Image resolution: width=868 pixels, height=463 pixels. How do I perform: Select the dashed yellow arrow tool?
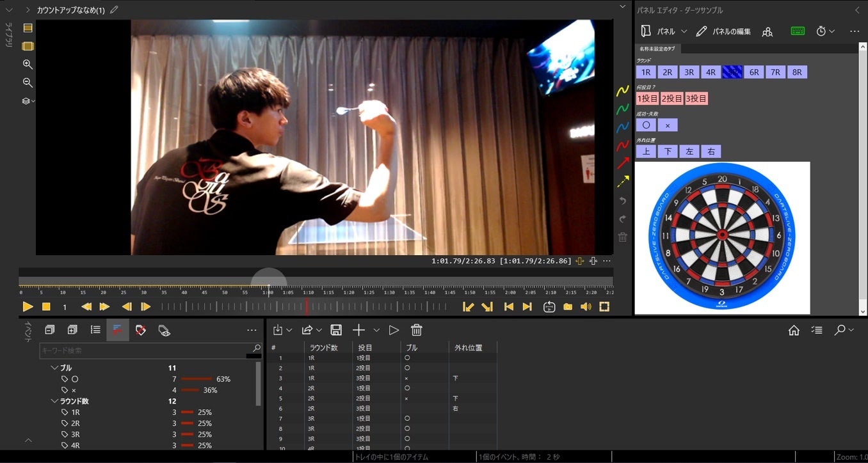click(622, 182)
